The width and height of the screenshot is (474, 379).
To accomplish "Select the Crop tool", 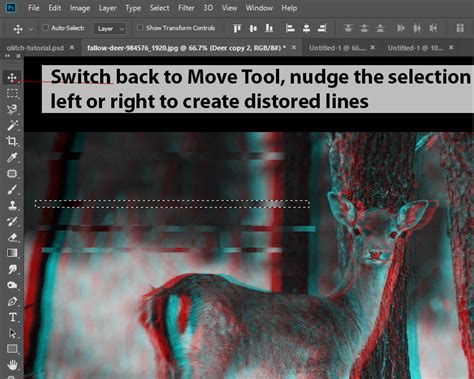I will [x=12, y=141].
